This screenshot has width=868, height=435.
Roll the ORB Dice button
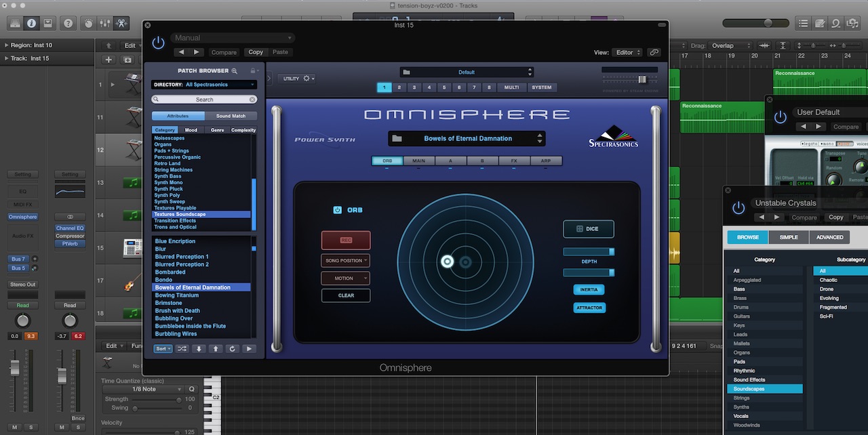[x=589, y=229]
